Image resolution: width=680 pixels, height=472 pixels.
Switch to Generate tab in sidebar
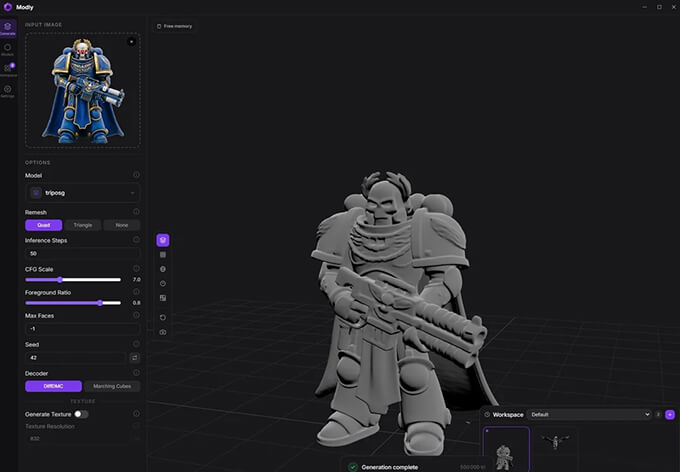[x=8, y=28]
